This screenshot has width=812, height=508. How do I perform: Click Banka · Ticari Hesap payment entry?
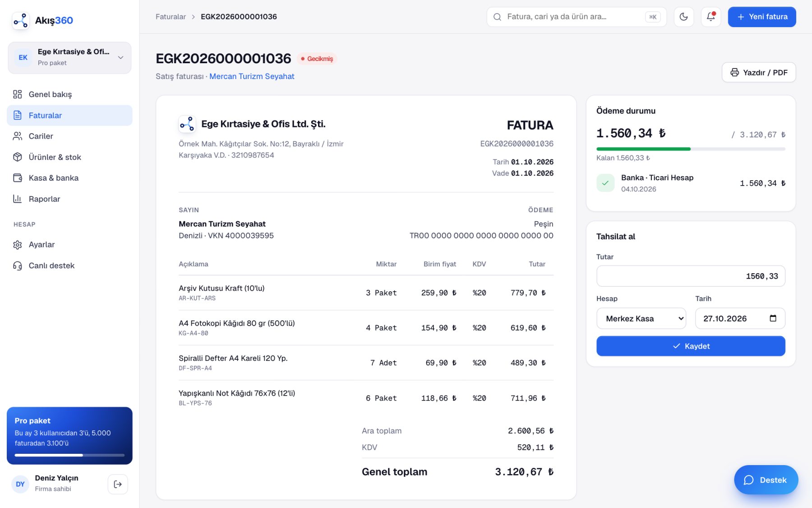pyautogui.click(x=691, y=183)
